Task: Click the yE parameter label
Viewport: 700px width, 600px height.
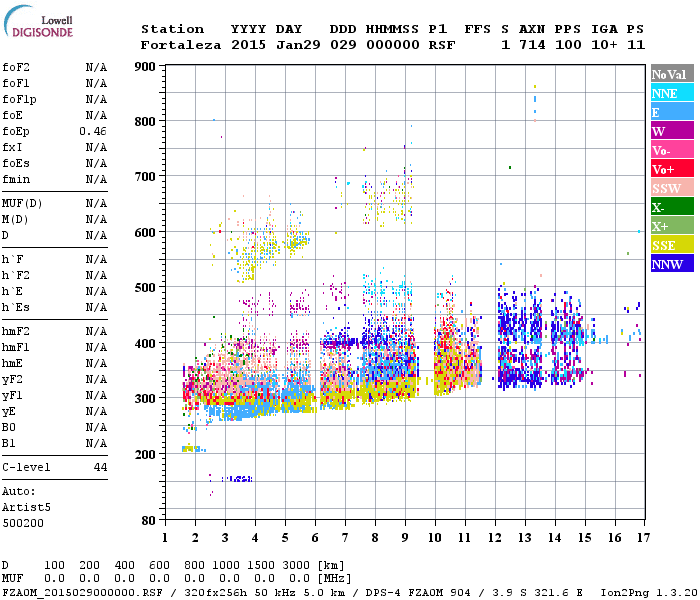Action: pos(8,412)
